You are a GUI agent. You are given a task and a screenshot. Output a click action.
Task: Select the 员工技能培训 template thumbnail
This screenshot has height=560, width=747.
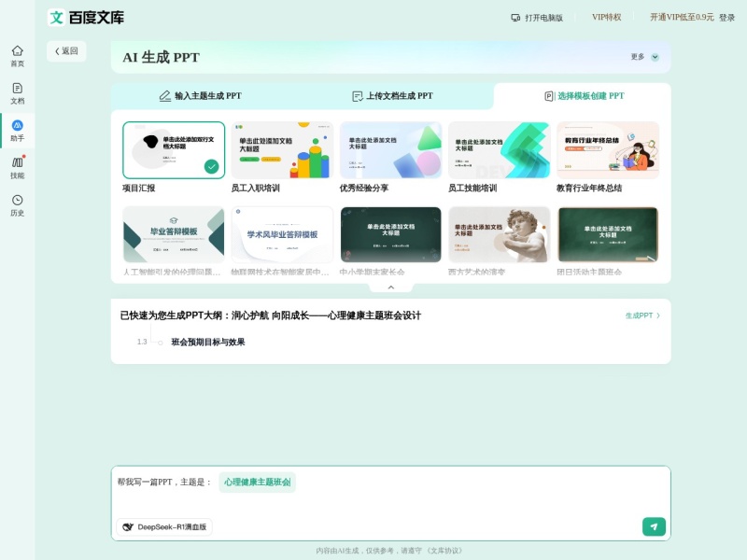500,150
